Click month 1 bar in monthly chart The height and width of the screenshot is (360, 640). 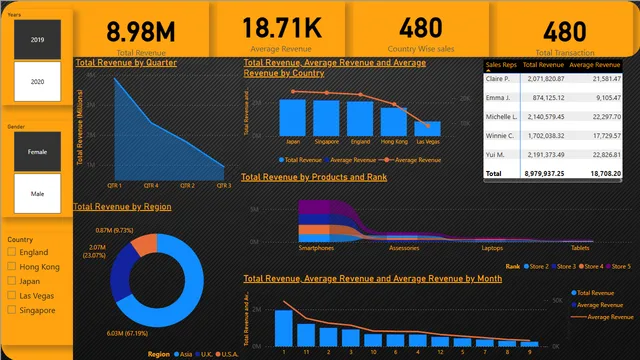coord(284,328)
